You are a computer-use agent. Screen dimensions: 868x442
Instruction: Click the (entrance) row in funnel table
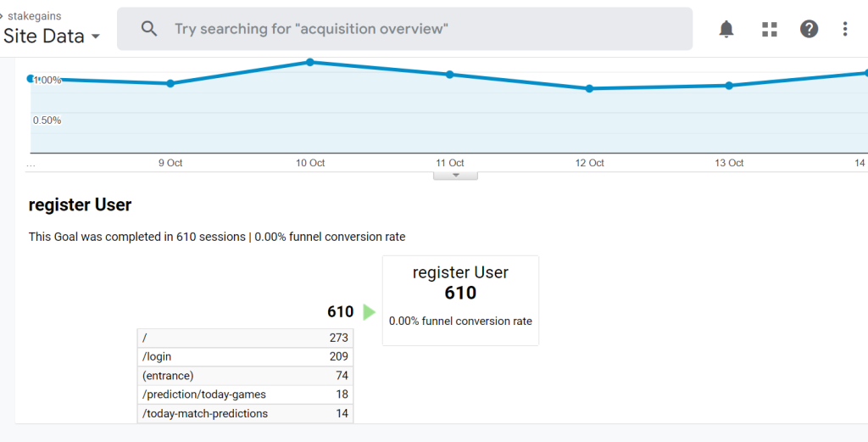pyautogui.click(x=245, y=376)
